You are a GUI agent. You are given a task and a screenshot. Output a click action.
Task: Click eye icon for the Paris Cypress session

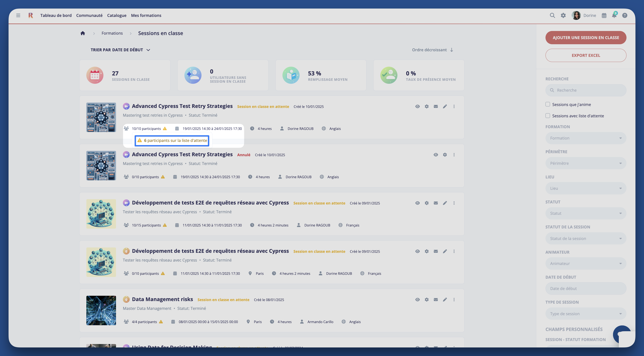click(417, 251)
